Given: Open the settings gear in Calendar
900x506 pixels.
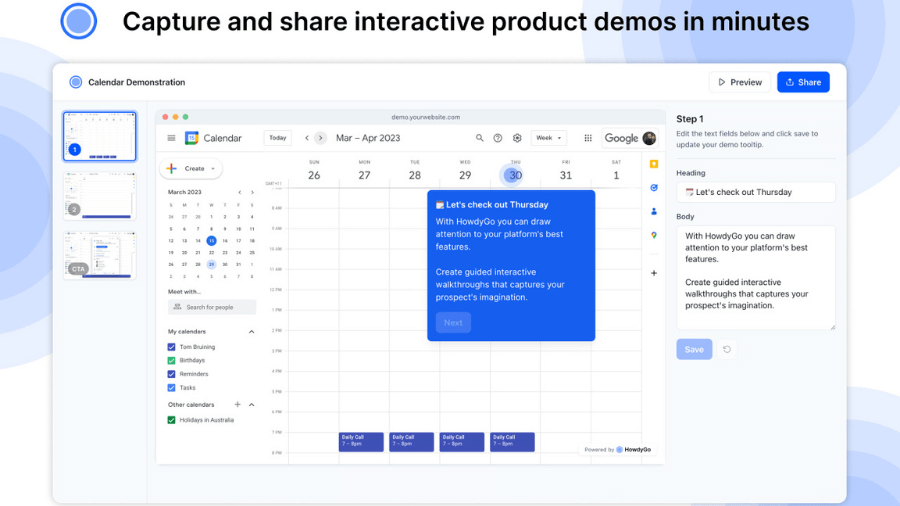Looking at the screenshot, I should click(x=517, y=138).
